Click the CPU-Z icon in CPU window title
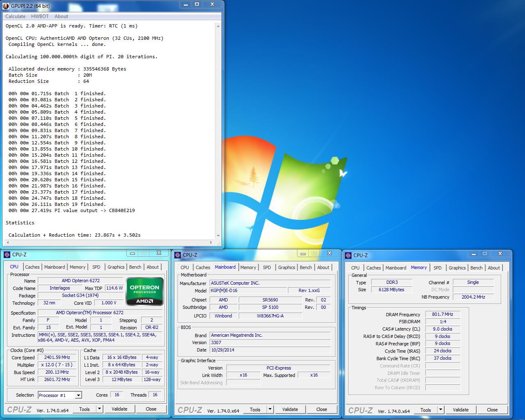This screenshot has height=420, width=525. 7,255
